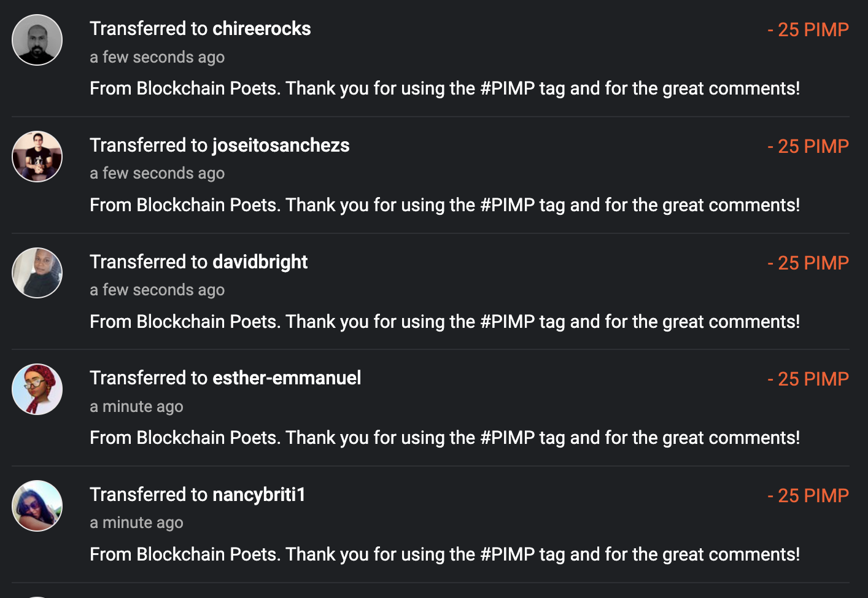The height and width of the screenshot is (598, 868).
Task: Open joseitosanchezs profile avatar
Action: tap(37, 157)
